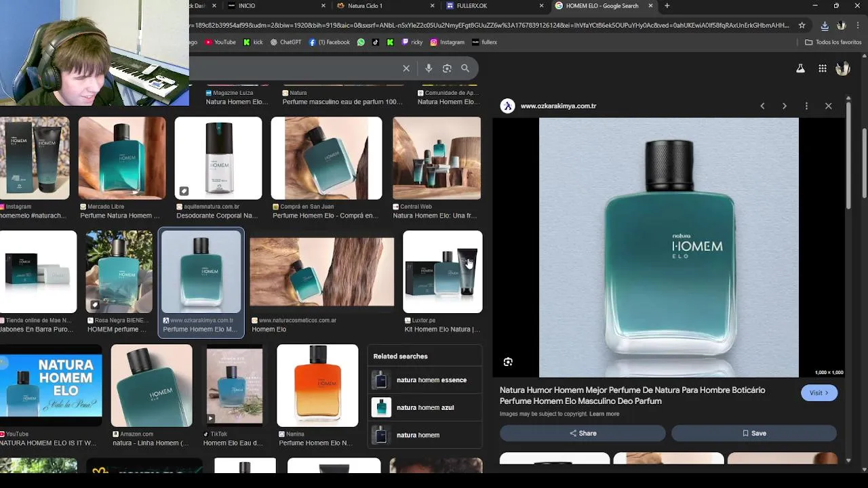
Task: Open the ChatGPT bookmark
Action: (x=285, y=42)
